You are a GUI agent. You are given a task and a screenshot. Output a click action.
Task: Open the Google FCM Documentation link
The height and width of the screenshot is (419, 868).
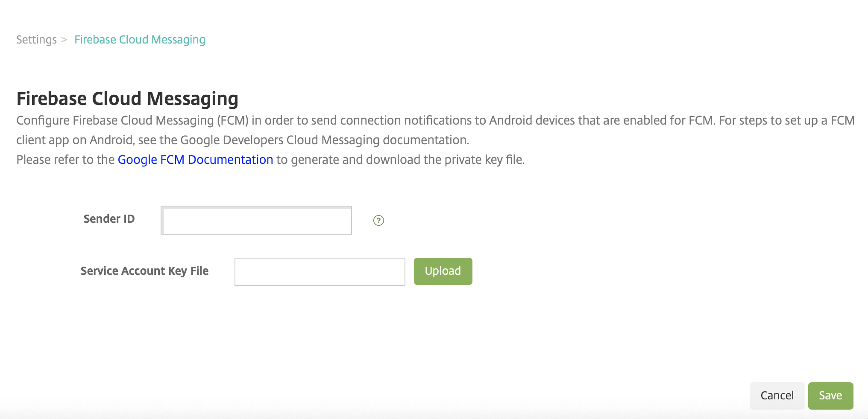coord(195,160)
